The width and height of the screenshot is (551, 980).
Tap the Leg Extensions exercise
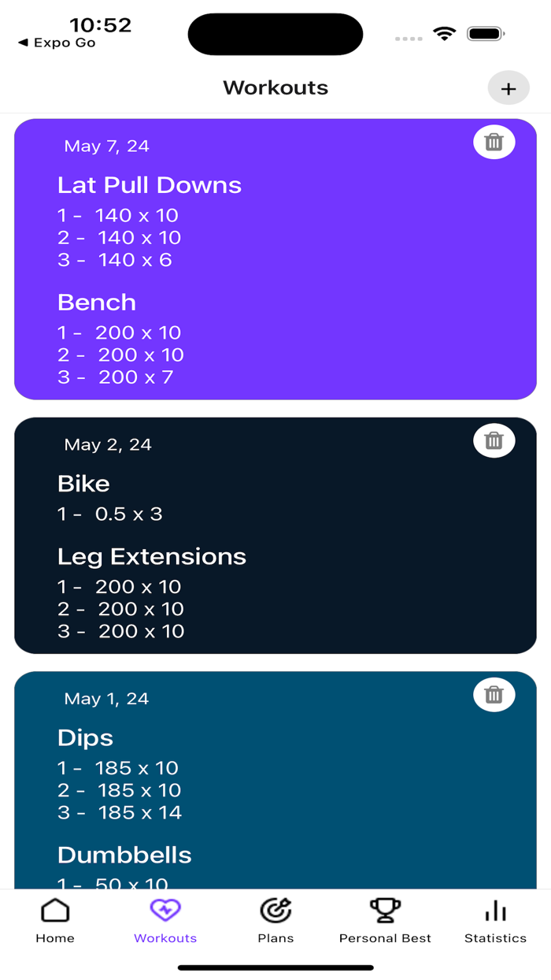[152, 556]
